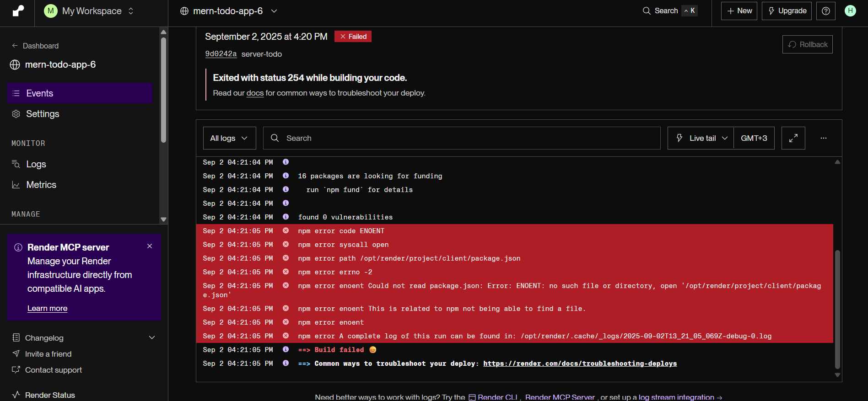868x401 pixels.
Task: Click the Upgrade button
Action: pos(787,11)
